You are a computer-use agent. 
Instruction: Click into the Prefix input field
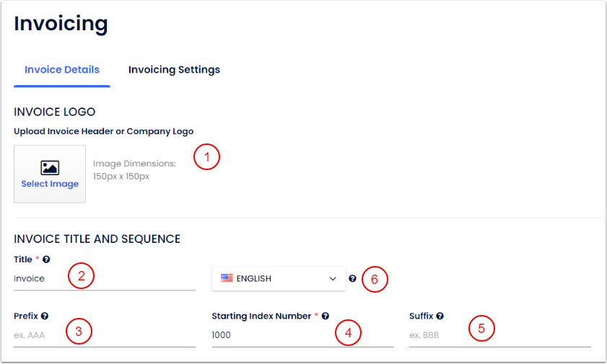(x=105, y=335)
